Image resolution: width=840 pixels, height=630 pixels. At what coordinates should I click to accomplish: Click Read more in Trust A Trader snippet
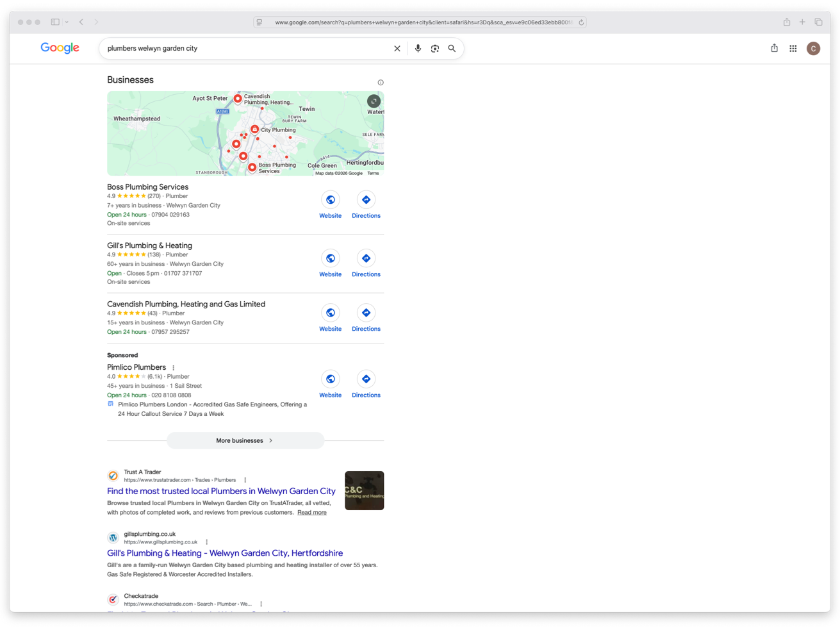[312, 513]
